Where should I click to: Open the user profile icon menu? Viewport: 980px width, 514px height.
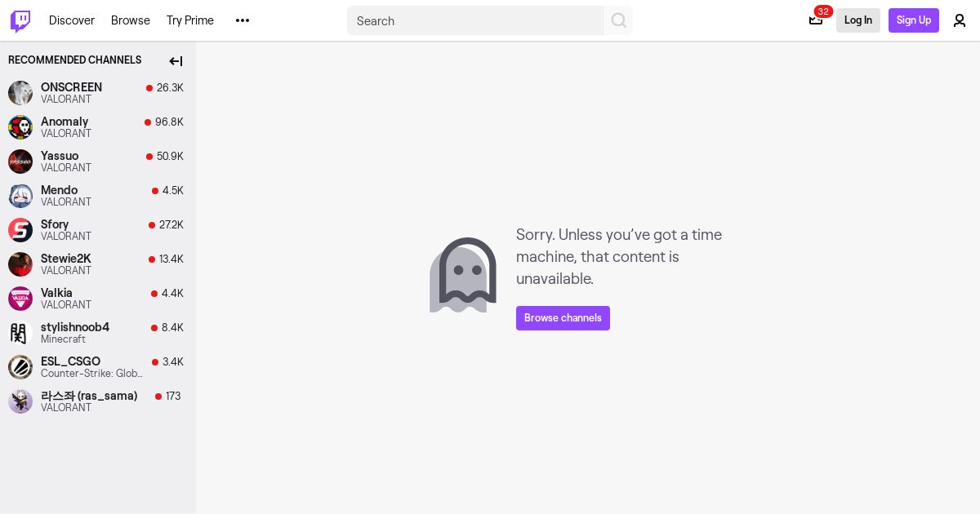coord(960,20)
